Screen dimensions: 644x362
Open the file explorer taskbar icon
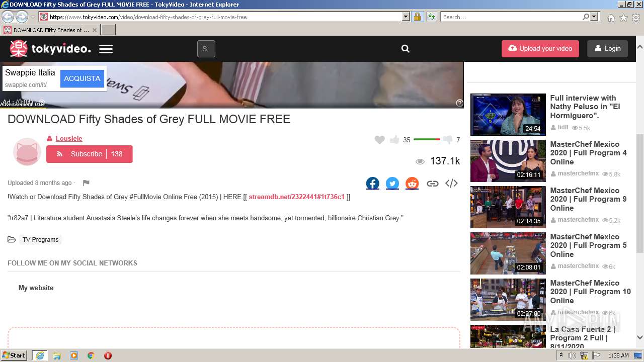click(x=57, y=355)
